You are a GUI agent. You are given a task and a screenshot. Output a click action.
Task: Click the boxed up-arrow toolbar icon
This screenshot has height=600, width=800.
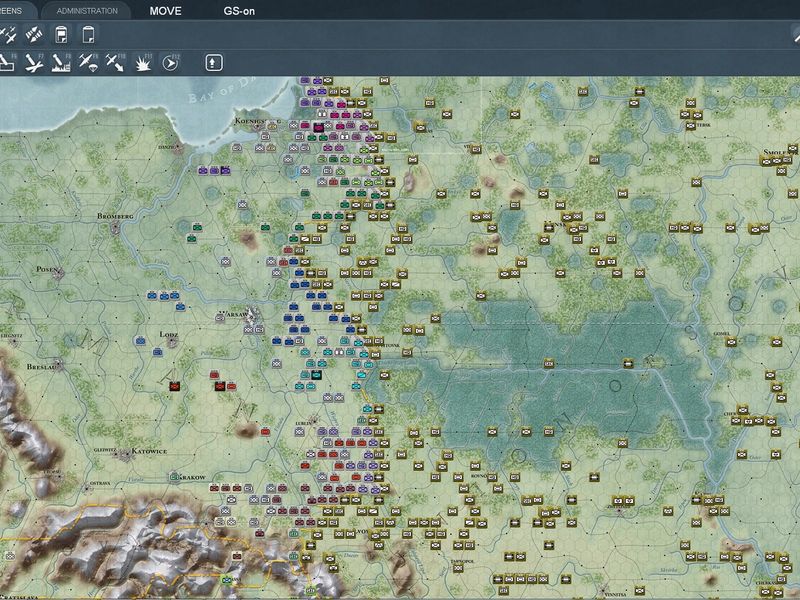[x=214, y=63]
